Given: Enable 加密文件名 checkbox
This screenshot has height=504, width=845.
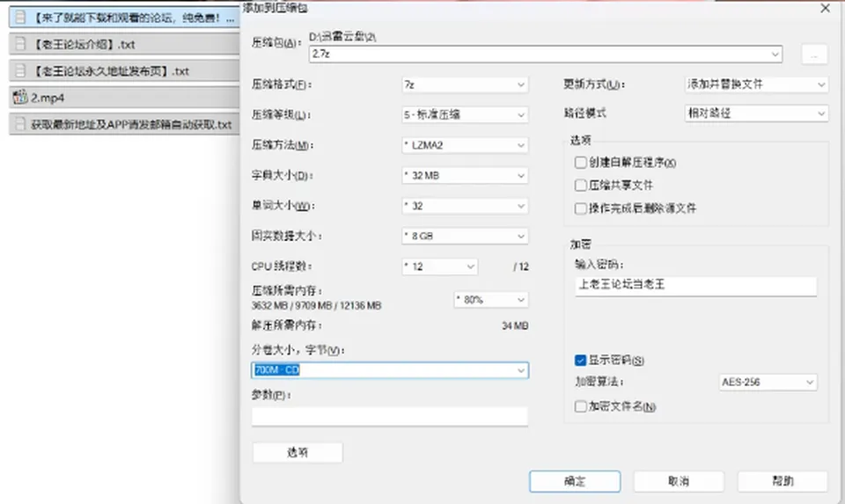Looking at the screenshot, I should (580, 406).
